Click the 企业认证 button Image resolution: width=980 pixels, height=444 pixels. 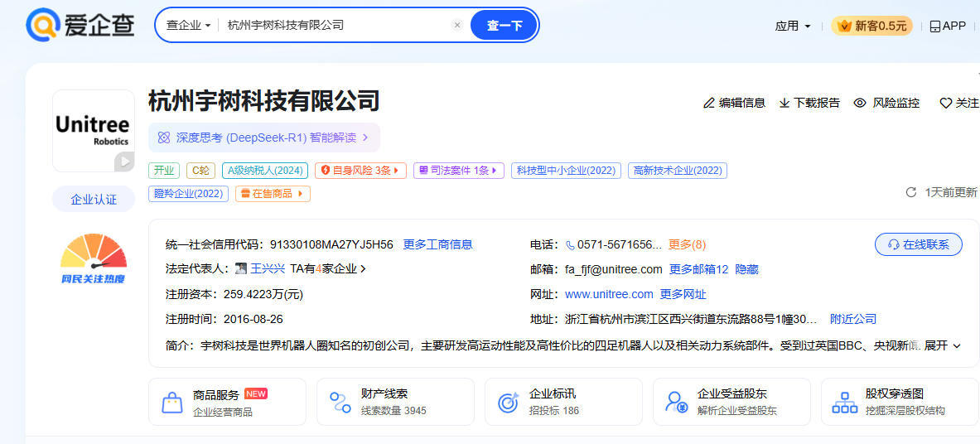coord(93,200)
